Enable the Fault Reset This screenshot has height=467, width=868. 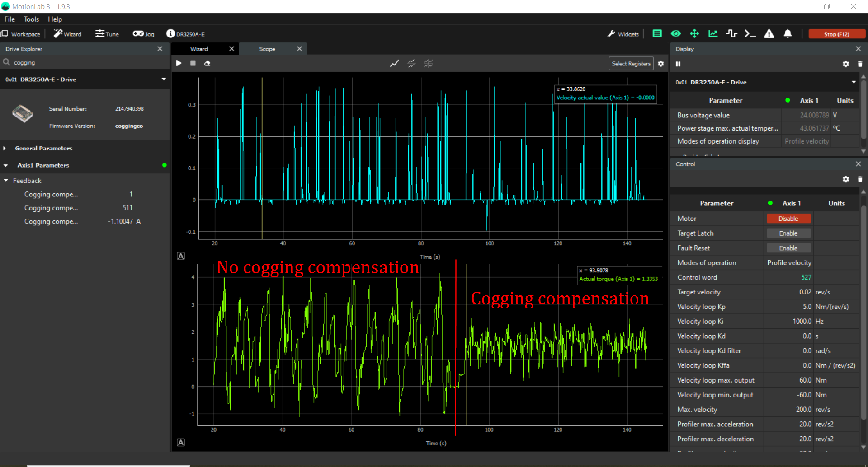pos(788,248)
